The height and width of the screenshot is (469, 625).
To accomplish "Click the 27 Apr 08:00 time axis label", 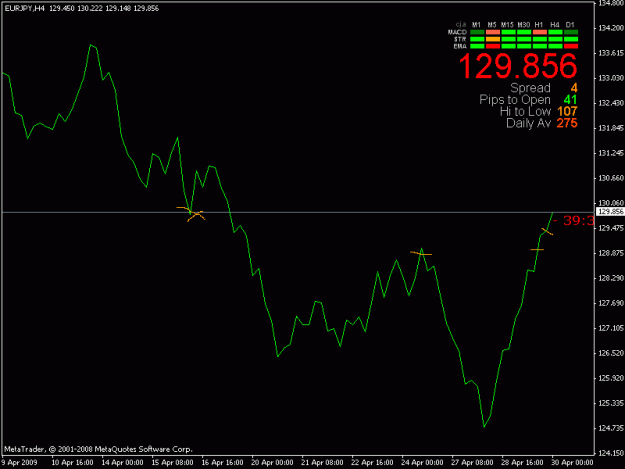I will (472, 463).
